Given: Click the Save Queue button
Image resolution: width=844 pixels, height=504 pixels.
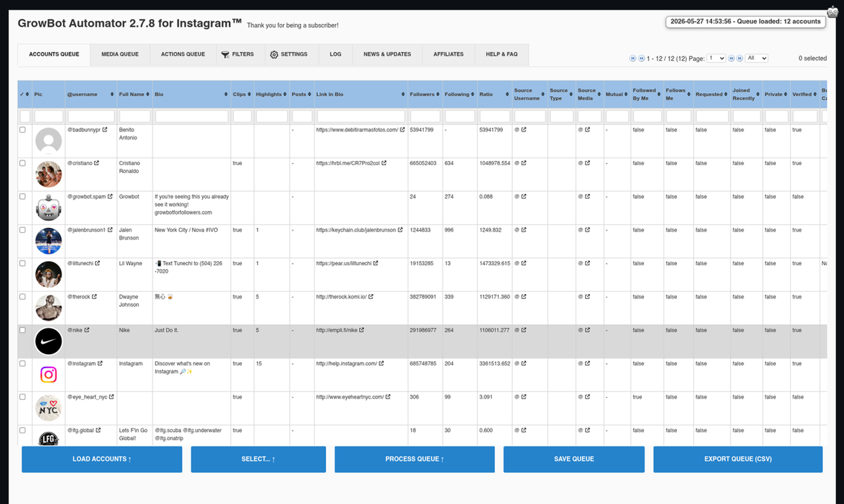Looking at the screenshot, I should [574, 459].
